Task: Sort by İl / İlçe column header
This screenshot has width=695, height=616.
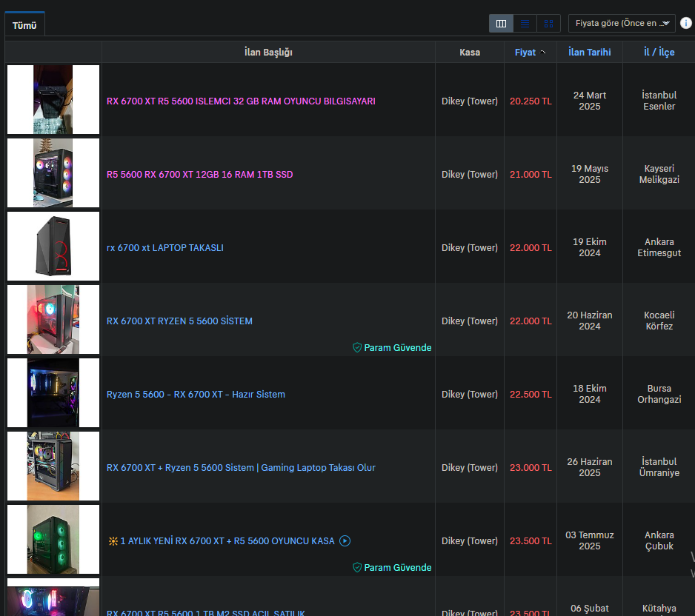Action: tap(659, 53)
